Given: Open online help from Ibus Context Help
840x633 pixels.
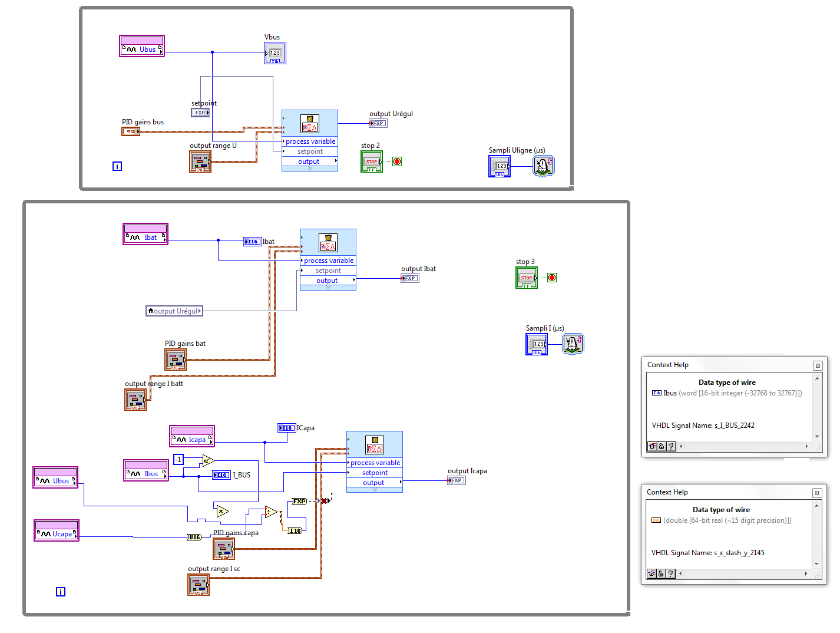Looking at the screenshot, I should pyautogui.click(x=671, y=447).
